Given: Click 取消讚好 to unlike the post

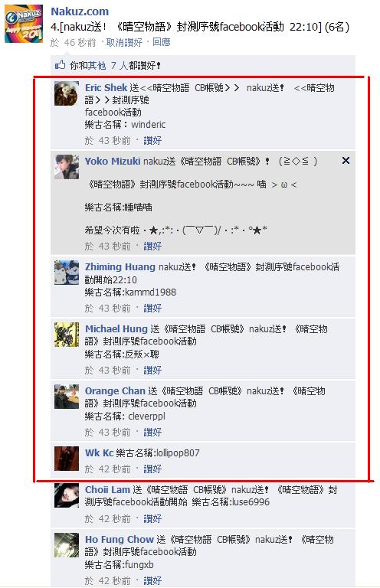Looking at the screenshot, I should click(124, 42).
